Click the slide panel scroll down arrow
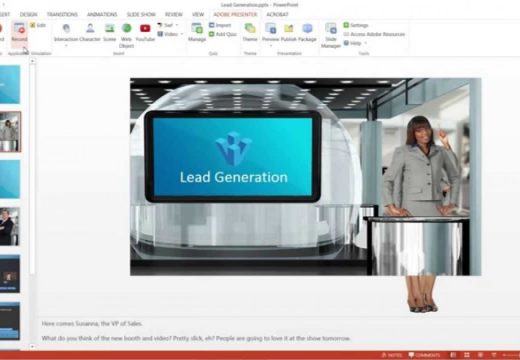Image resolution: width=520 pixels, height=360 pixels. 32,347
